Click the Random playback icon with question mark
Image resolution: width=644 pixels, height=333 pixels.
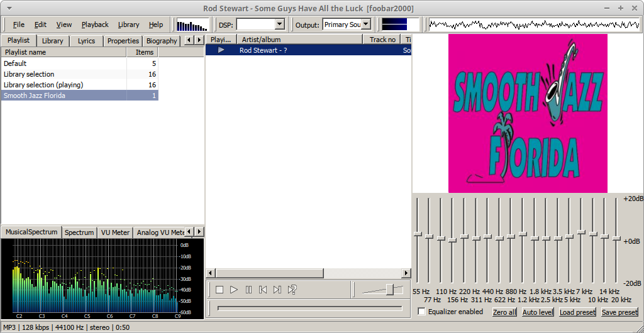[292, 290]
